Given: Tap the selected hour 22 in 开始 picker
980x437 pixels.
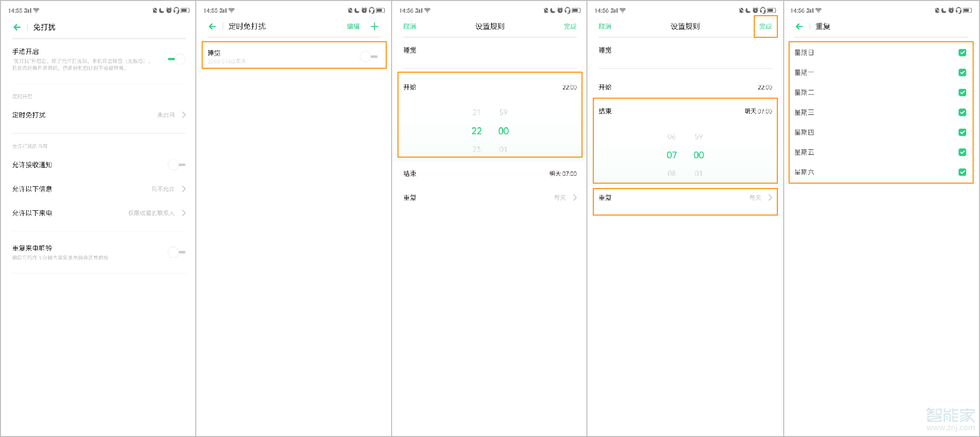Looking at the screenshot, I should pos(477,131).
